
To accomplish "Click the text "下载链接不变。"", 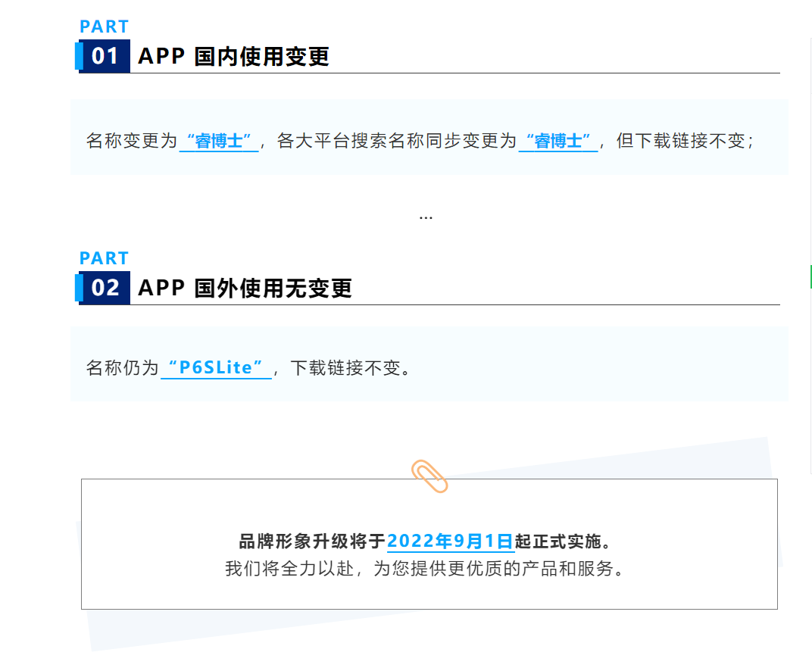I will pyautogui.click(x=351, y=367).
